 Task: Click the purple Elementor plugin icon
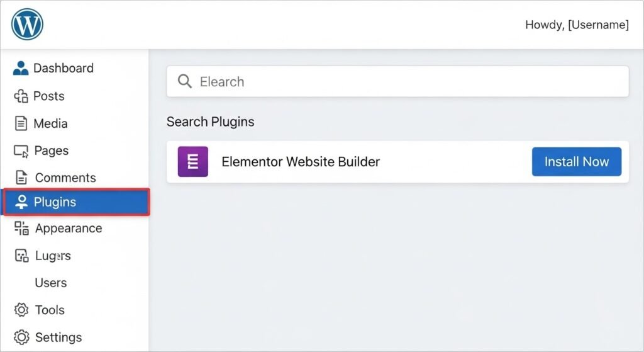coord(192,162)
